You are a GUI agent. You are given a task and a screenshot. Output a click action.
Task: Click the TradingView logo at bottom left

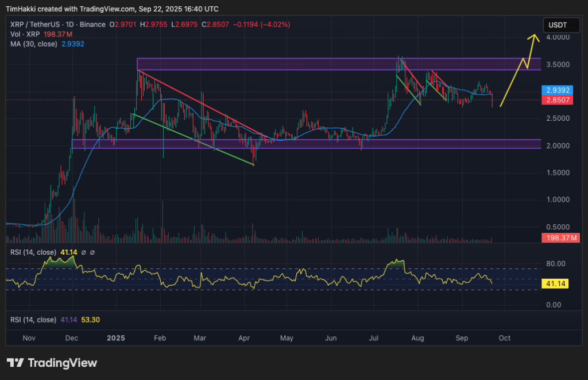[51, 363]
